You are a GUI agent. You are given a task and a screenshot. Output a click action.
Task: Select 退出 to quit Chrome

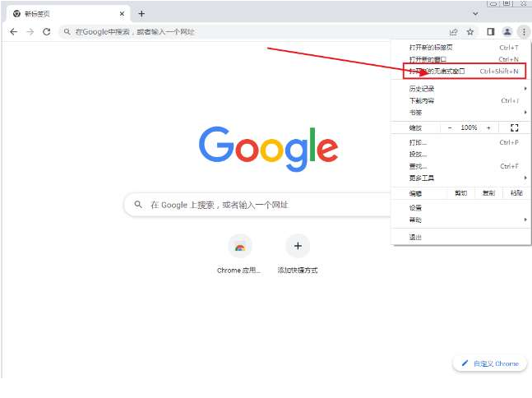[460, 238]
